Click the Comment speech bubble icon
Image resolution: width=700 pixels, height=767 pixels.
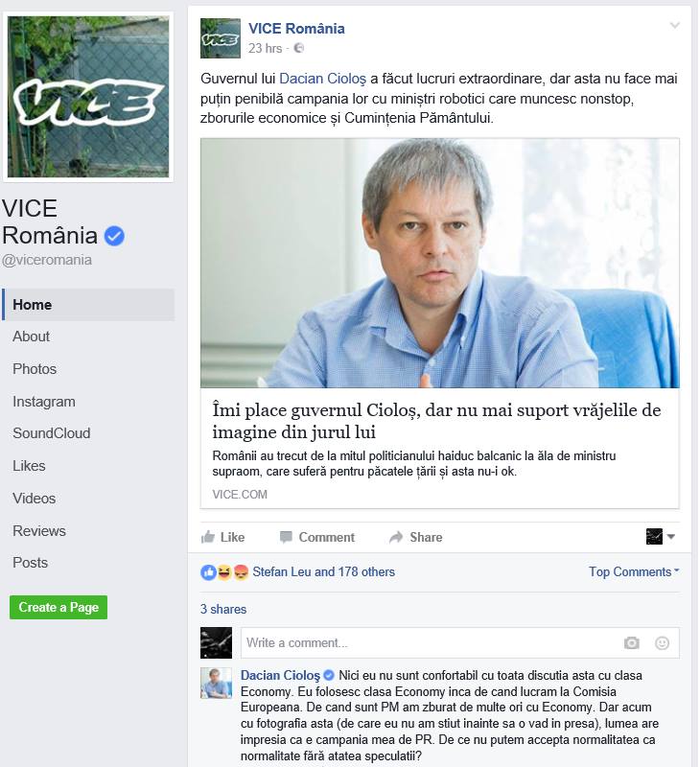[x=286, y=537]
